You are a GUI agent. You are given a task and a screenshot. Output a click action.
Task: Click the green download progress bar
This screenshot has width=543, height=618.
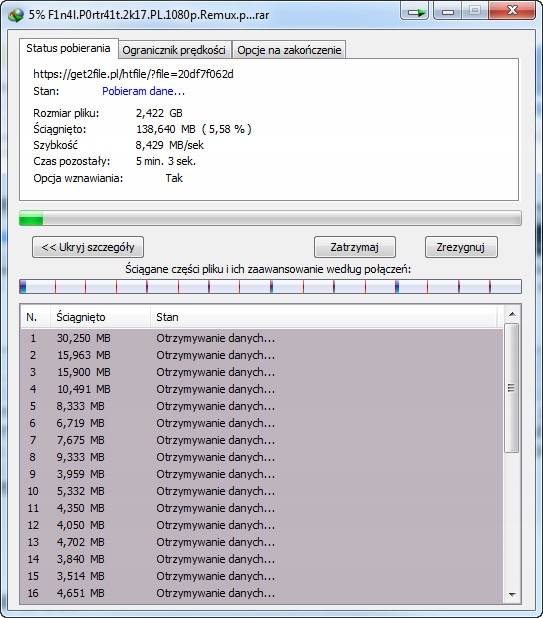(x=270, y=218)
